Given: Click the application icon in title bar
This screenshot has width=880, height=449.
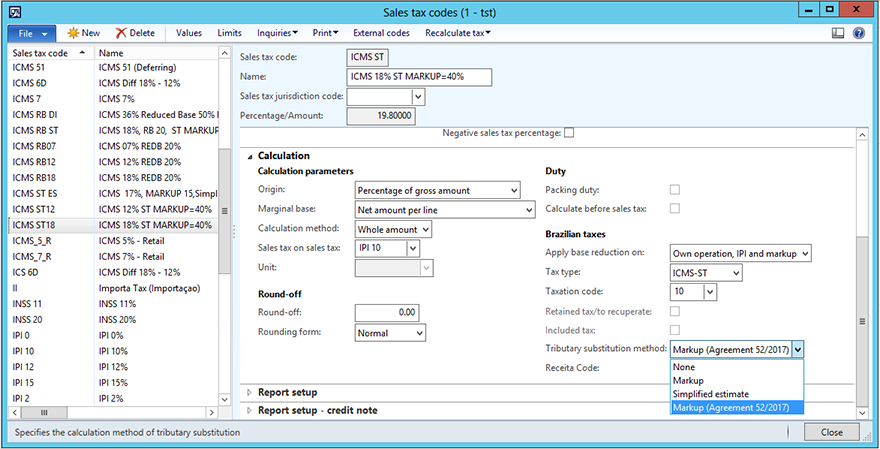Looking at the screenshot, I should coord(16,11).
